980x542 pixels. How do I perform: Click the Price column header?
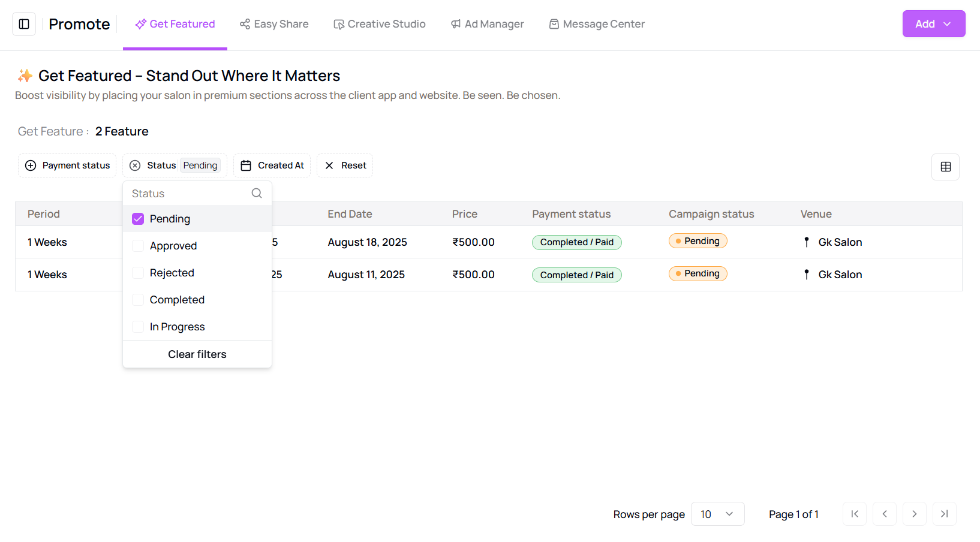[x=465, y=214]
